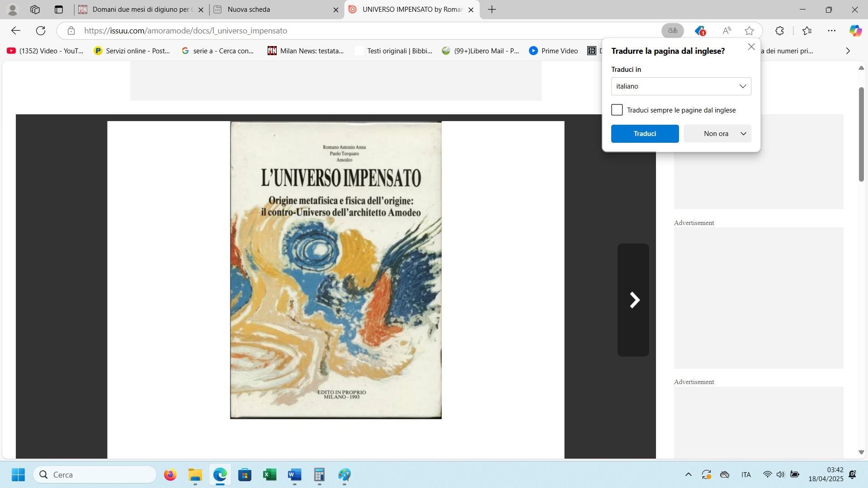The image size is (868, 488).
Task: Open the shopping badge icon with notification
Action: click(700, 31)
